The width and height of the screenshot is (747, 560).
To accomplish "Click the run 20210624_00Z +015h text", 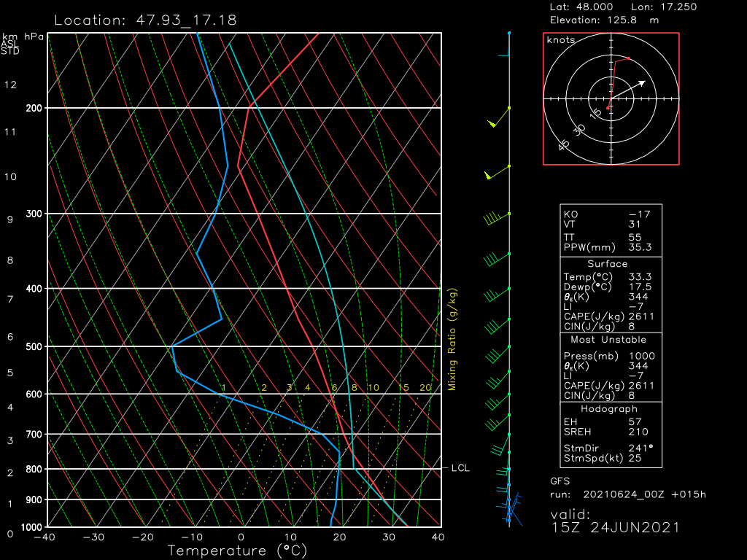I will tap(628, 495).
